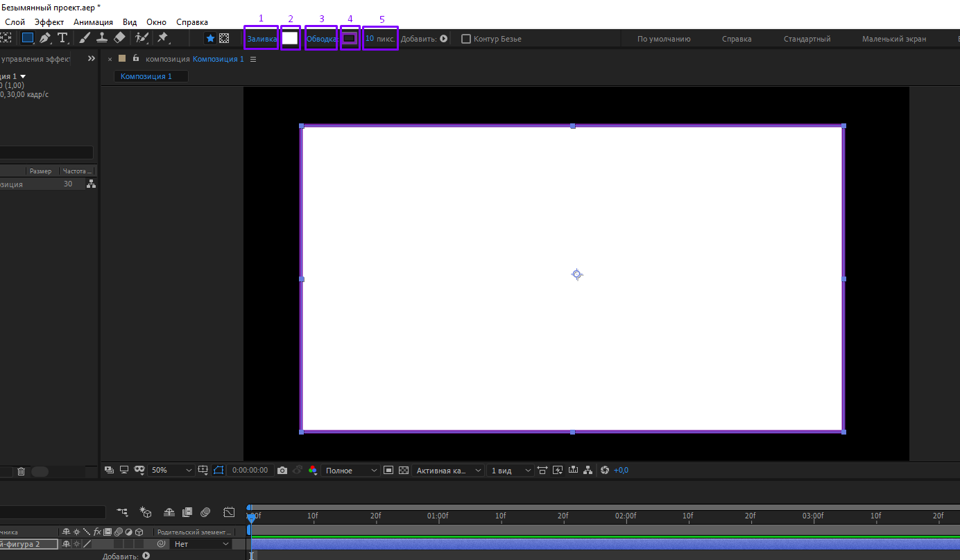The height and width of the screenshot is (560, 960).
Task: Switch to the По умолчанию workspace
Action: point(664,39)
